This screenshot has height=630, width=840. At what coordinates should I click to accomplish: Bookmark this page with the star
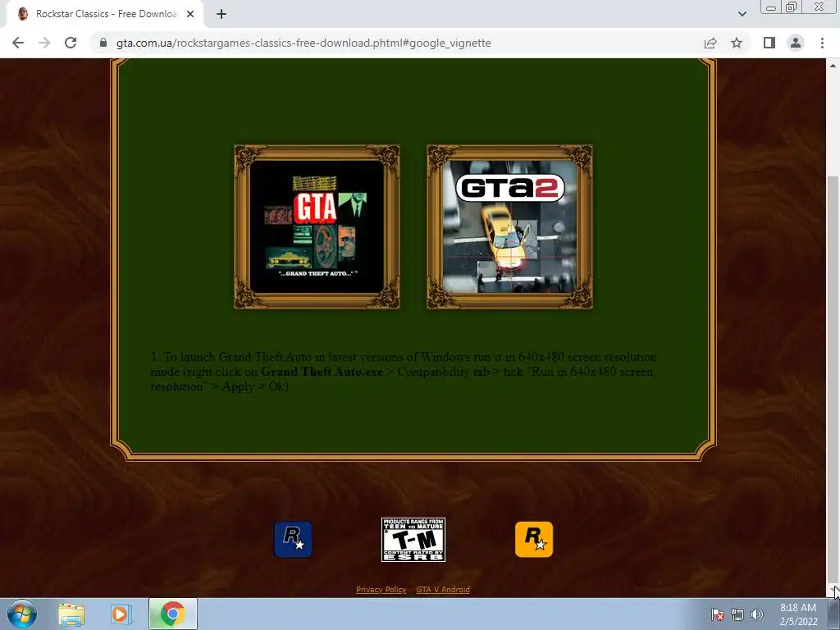click(x=737, y=43)
